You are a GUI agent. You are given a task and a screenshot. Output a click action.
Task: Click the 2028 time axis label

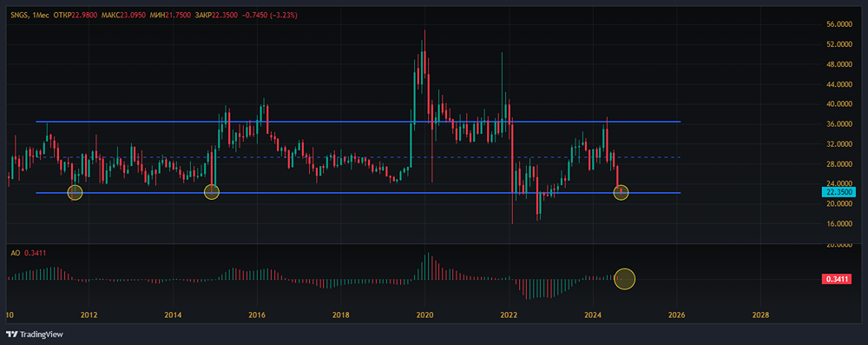[x=760, y=315]
